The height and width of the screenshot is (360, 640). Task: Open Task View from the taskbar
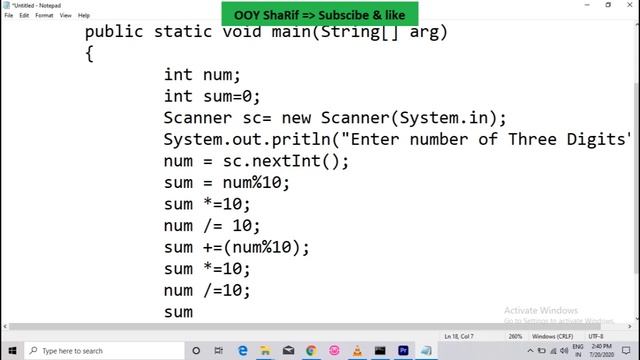pyautogui.click(x=219, y=351)
